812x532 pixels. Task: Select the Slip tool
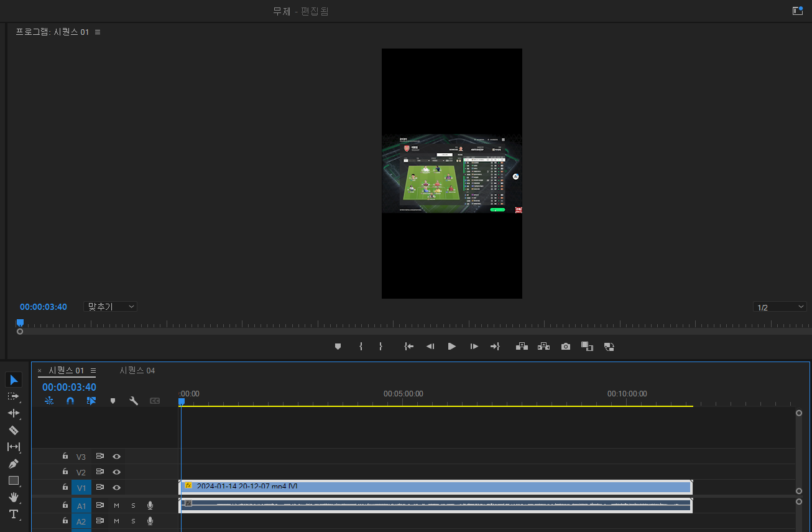pos(14,447)
